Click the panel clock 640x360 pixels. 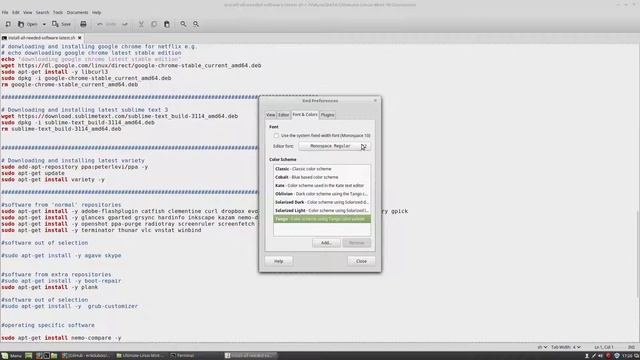[627, 356]
